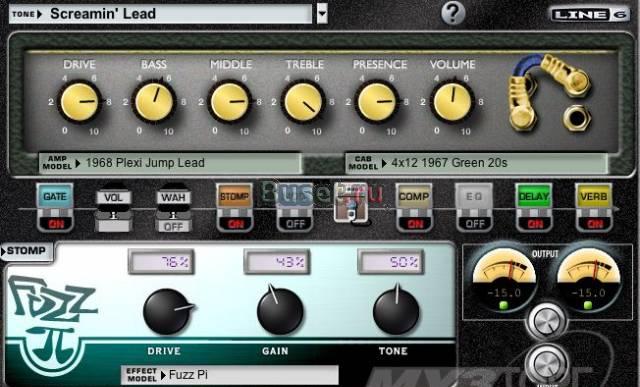Screen dimensions: 640x387
Task: Select the DELAY effect block
Action: 534,197
